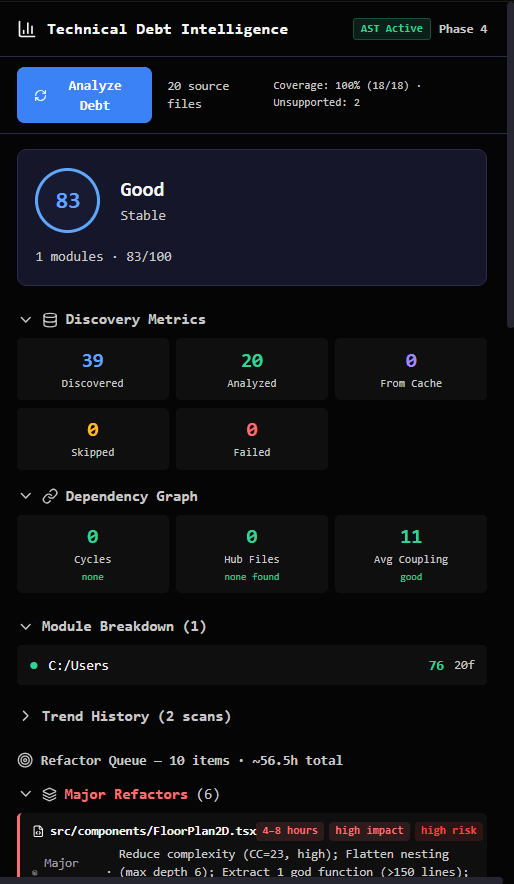Viewport: 514px width, 884px height.
Task: Open src/components/FloorPlan2D.tsx refactor item
Action: 252,848
